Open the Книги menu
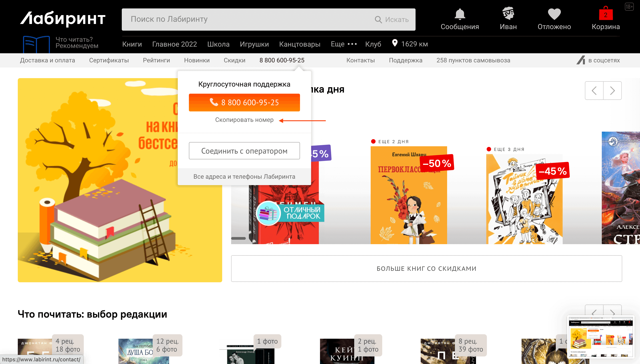 coord(132,44)
